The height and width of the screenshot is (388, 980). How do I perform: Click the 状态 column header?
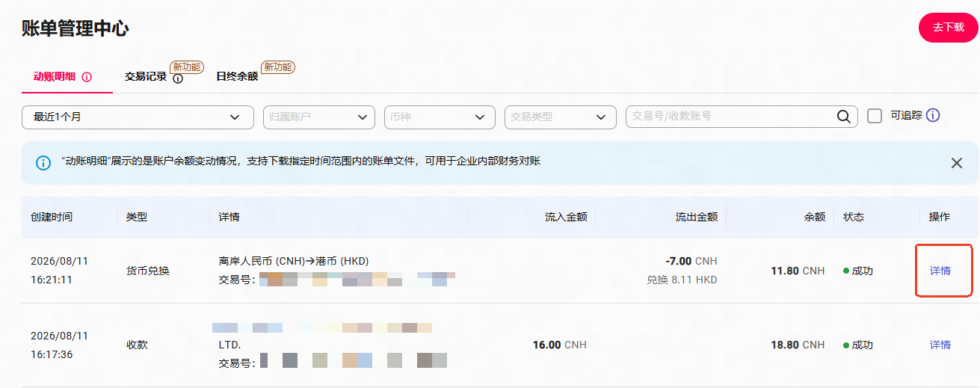point(854,217)
